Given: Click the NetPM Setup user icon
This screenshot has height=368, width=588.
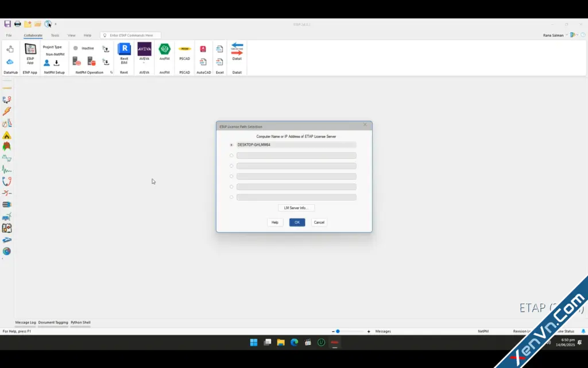Looking at the screenshot, I should pos(47,63).
